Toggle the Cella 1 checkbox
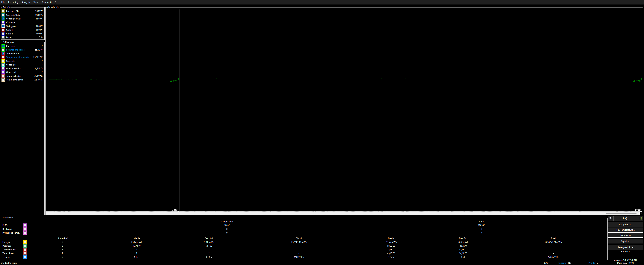The image size is (644, 265). tap(4, 30)
